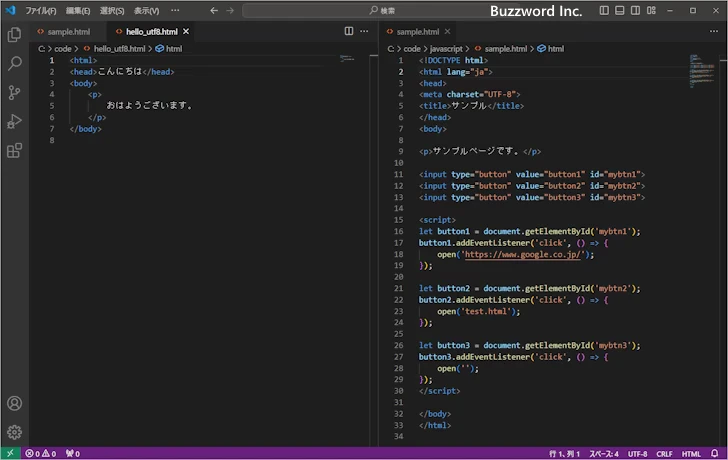The width and height of the screenshot is (728, 460).
Task: Toggle the bottom panel layout button
Action: coord(620,10)
